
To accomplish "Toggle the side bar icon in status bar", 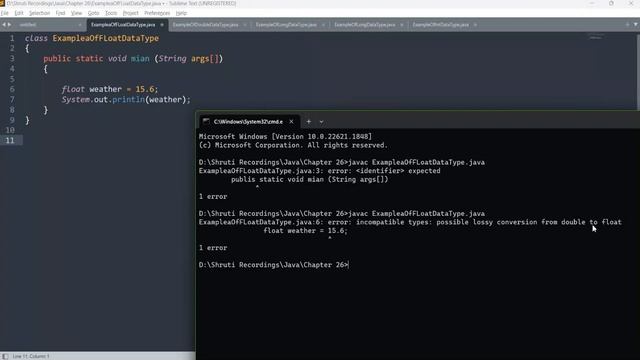I will [x=4, y=356].
